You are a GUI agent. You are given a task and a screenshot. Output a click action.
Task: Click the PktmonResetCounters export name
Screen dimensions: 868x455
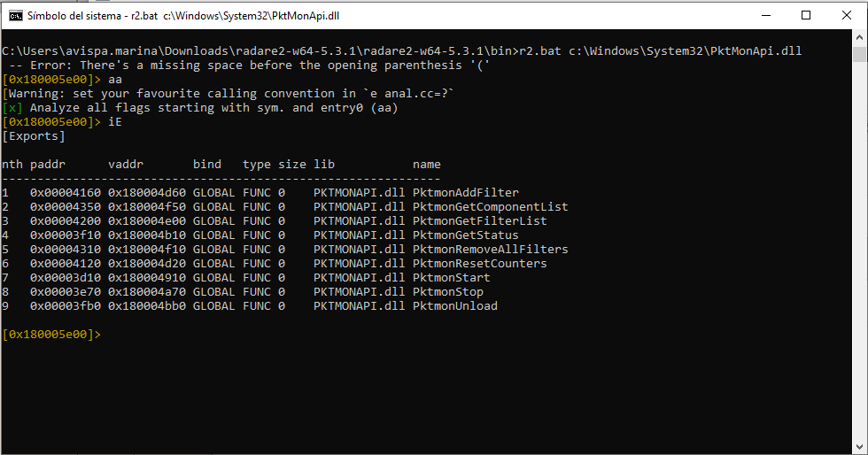pos(479,263)
